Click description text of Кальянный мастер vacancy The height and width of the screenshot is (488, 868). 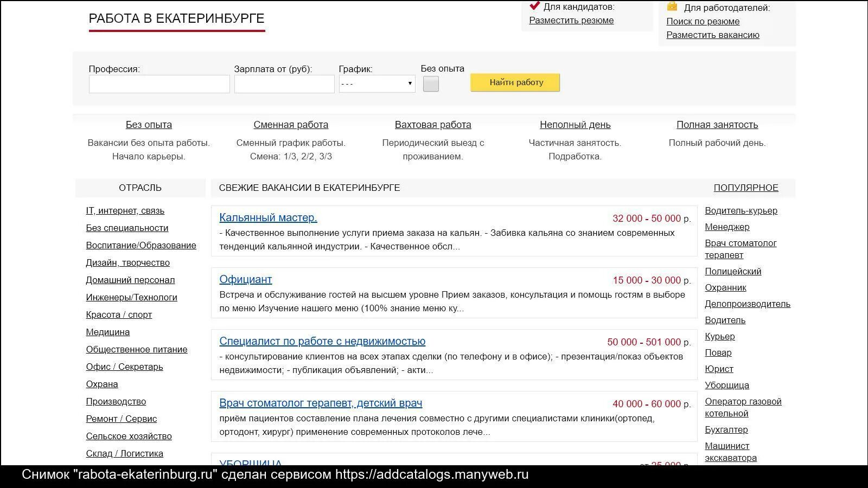tap(447, 240)
